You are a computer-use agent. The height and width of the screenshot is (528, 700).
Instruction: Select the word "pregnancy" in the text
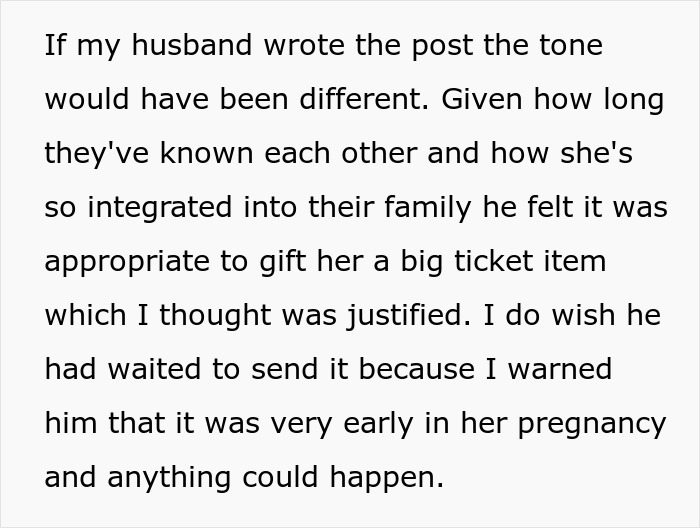592,424
